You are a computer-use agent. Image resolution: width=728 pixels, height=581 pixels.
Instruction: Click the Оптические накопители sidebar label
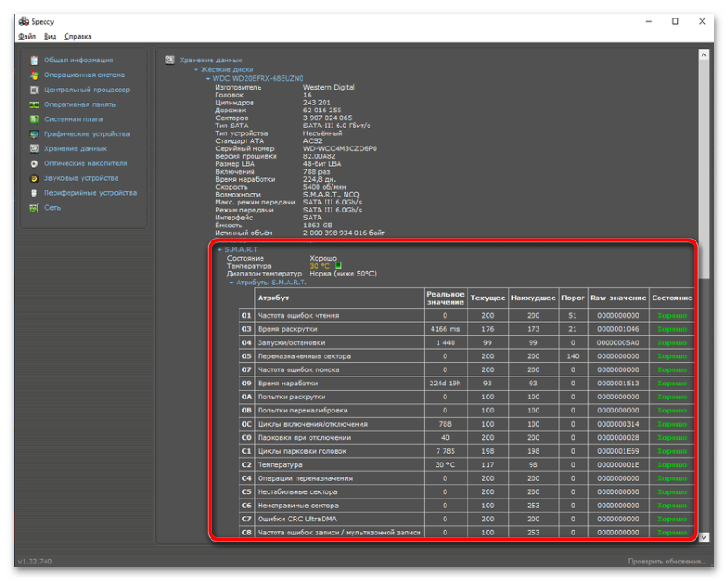[x=85, y=163]
